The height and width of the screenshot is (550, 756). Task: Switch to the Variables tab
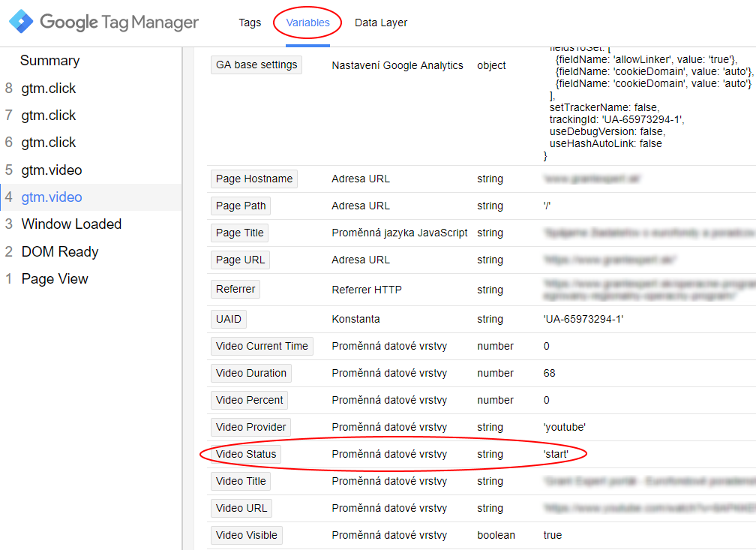pyautogui.click(x=307, y=23)
